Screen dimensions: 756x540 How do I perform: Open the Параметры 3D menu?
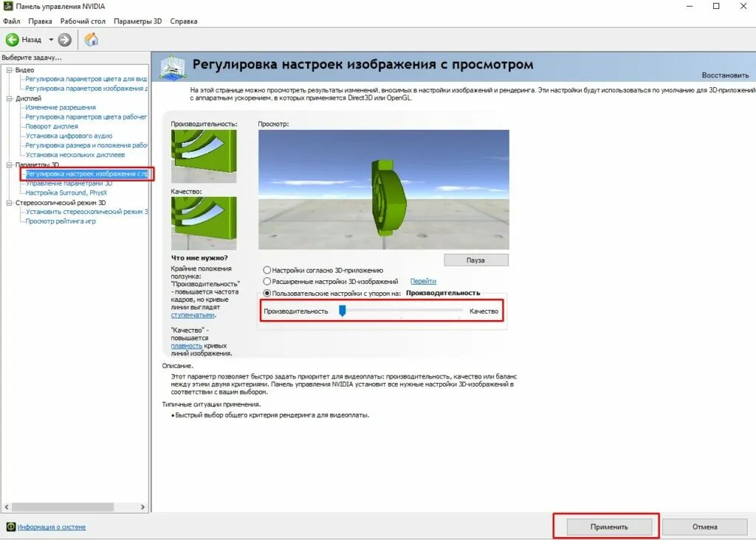138,21
